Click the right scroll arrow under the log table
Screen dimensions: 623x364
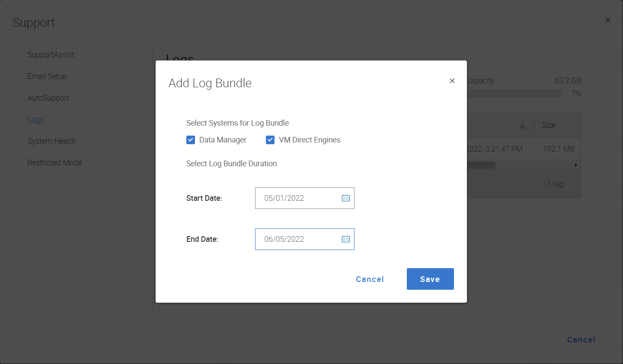point(575,165)
